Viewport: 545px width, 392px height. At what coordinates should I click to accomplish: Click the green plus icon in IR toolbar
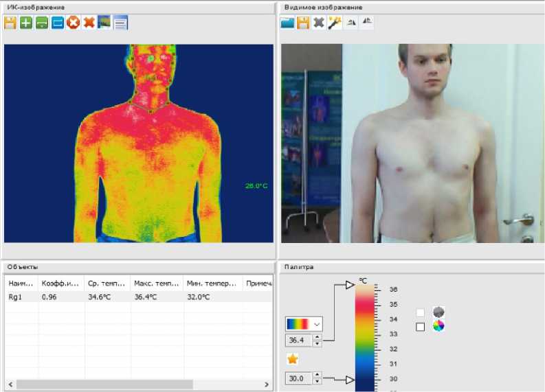[x=26, y=23]
